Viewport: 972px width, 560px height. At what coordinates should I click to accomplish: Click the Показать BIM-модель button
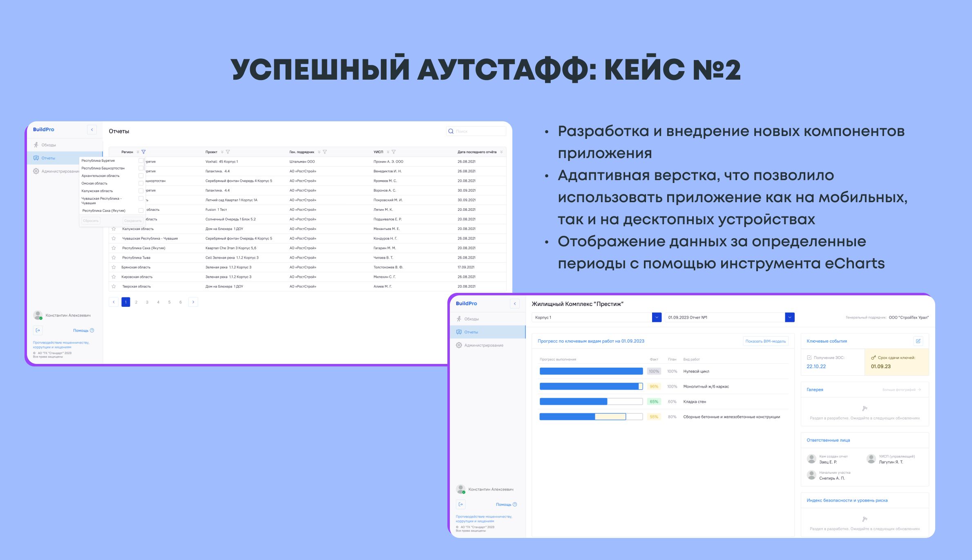coord(765,341)
